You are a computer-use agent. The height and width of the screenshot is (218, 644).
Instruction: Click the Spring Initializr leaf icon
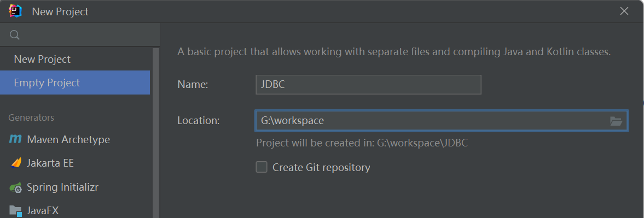16,187
